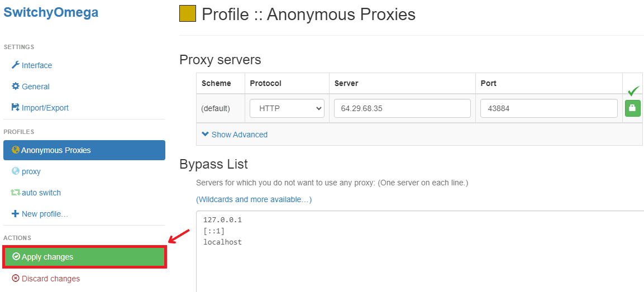Click the green lock authentication button
The width and height of the screenshot is (644, 292).
coord(632,108)
